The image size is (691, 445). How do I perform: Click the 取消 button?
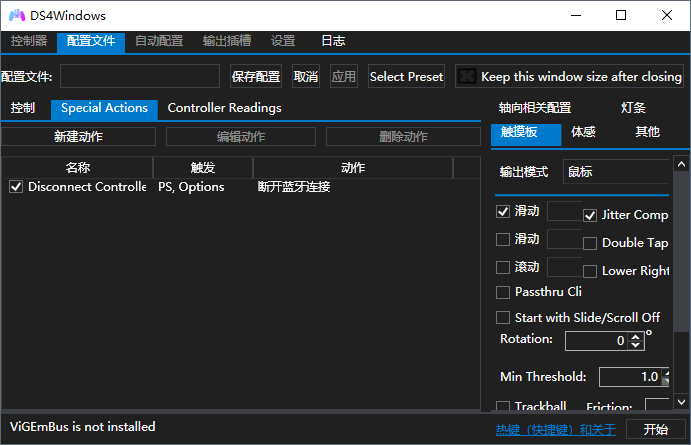(x=306, y=76)
